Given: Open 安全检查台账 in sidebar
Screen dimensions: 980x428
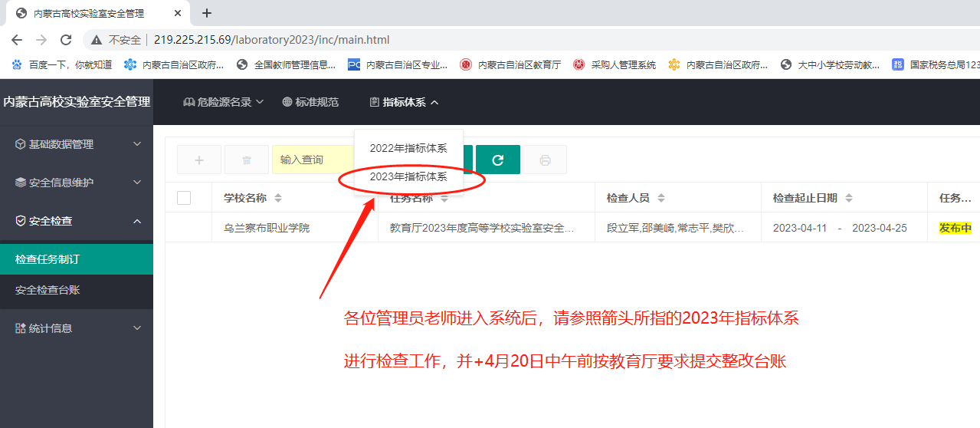Looking at the screenshot, I should [48, 290].
